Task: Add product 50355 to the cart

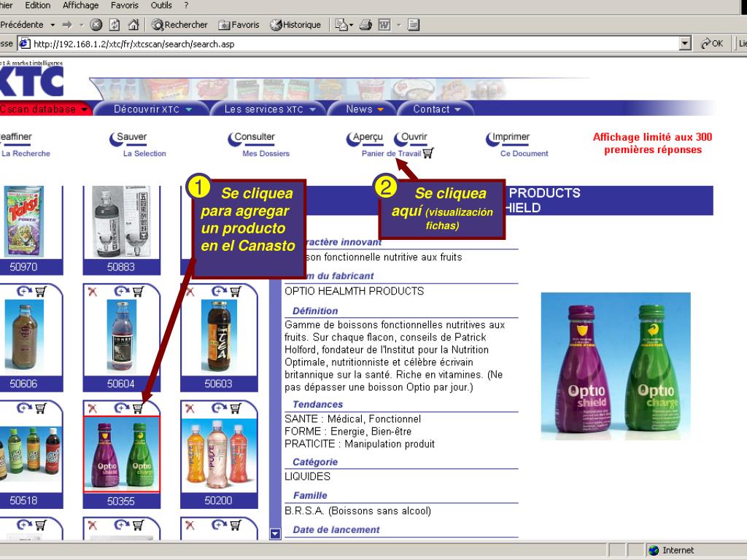Action: (138, 408)
